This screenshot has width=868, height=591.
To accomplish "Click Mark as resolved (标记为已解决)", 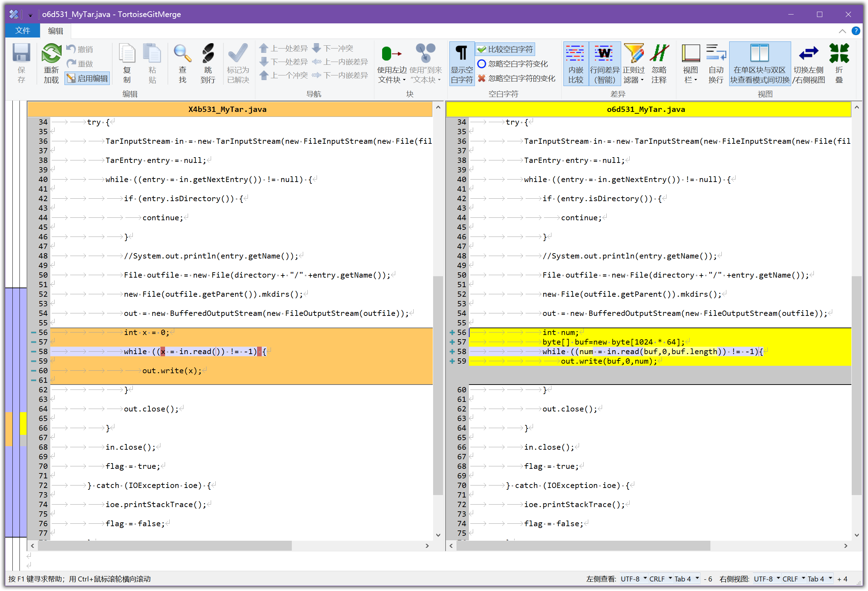I will pos(238,63).
